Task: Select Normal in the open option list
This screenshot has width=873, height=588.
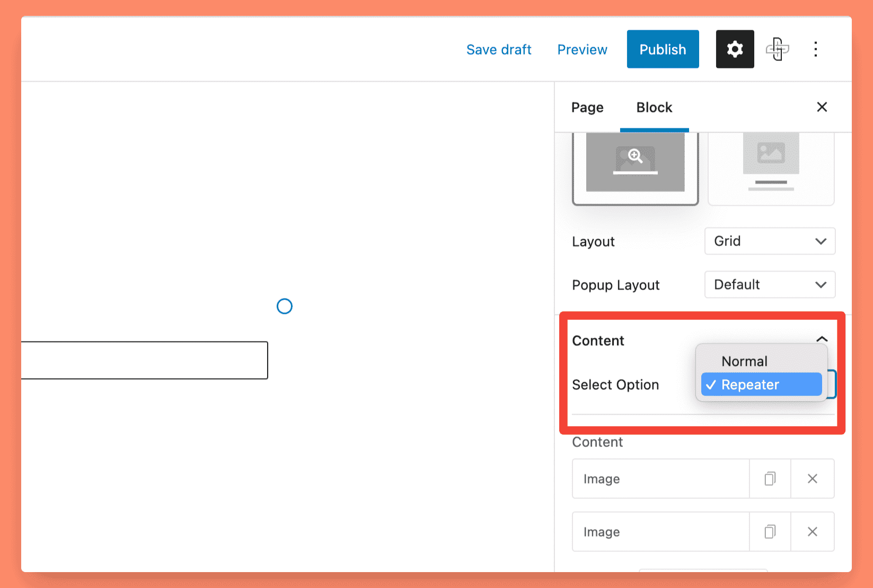Action: (x=744, y=361)
